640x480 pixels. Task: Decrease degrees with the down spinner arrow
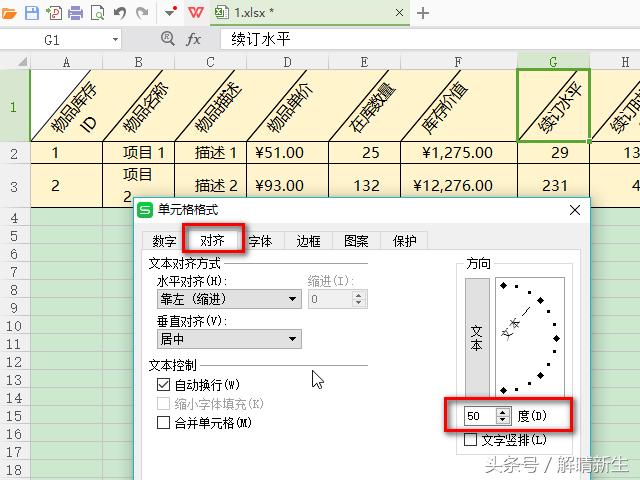coord(503,420)
